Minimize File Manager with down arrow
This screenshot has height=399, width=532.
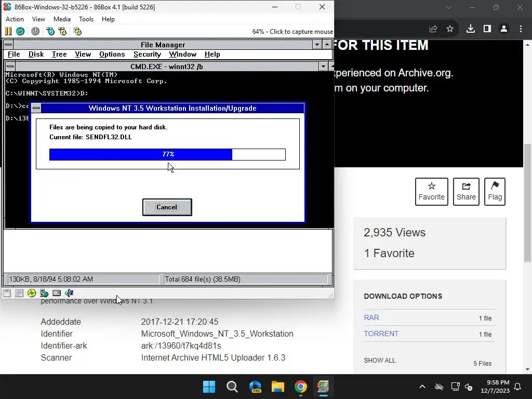317,45
